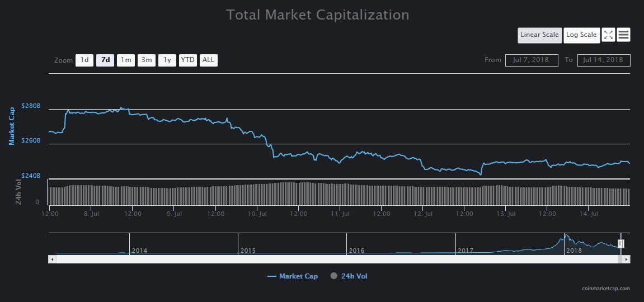
Task: Show the 1y zoom range
Action: (x=167, y=60)
